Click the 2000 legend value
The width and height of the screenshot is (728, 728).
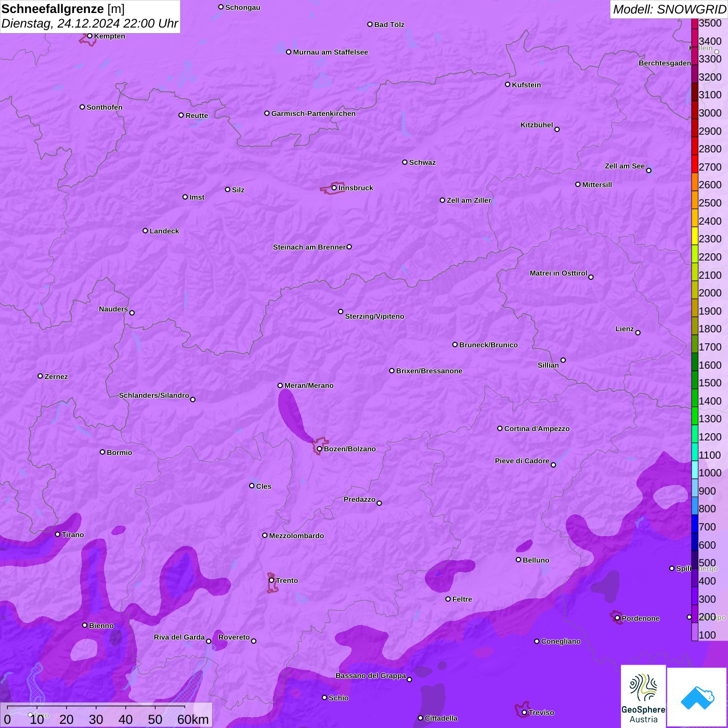[710, 293]
